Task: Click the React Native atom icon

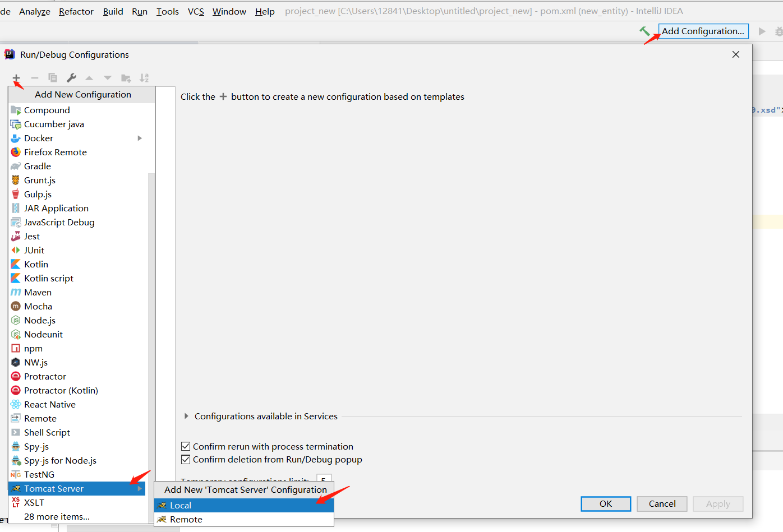Action: [x=16, y=404]
